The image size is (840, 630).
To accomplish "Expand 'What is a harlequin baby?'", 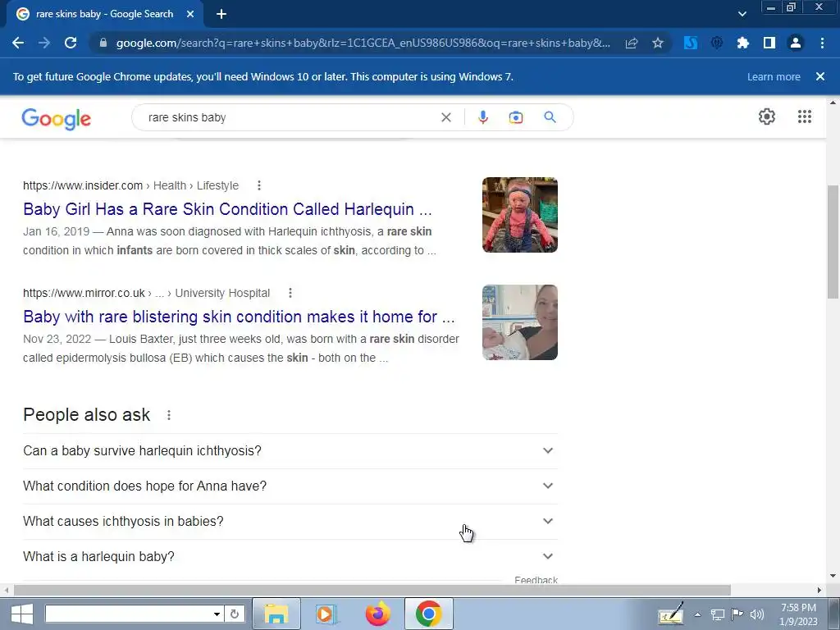I will [290, 557].
